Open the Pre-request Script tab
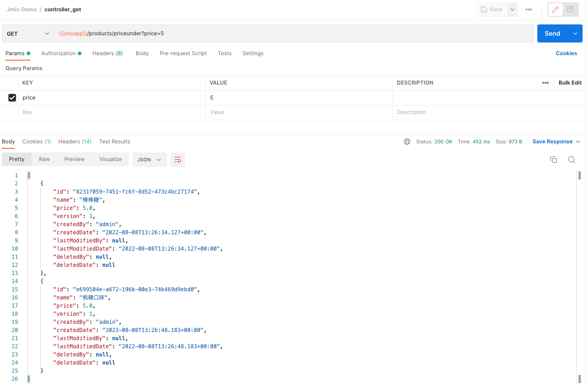This screenshot has width=588, height=384. pos(183,53)
